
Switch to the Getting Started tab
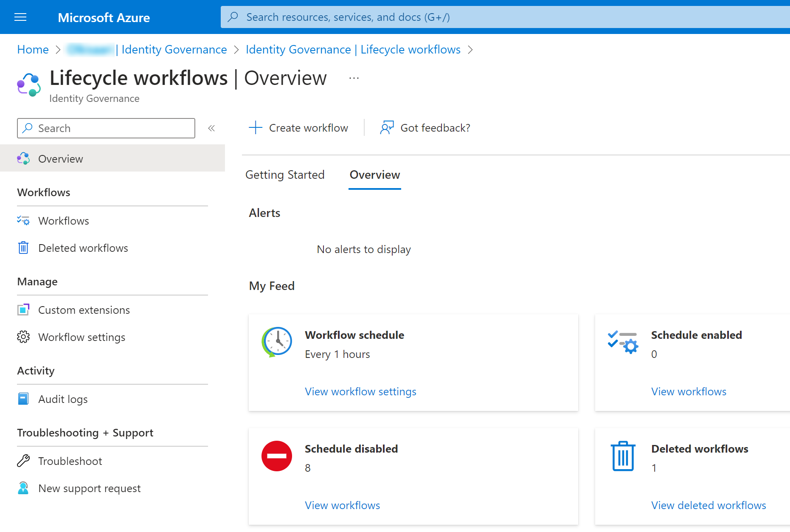pos(285,175)
